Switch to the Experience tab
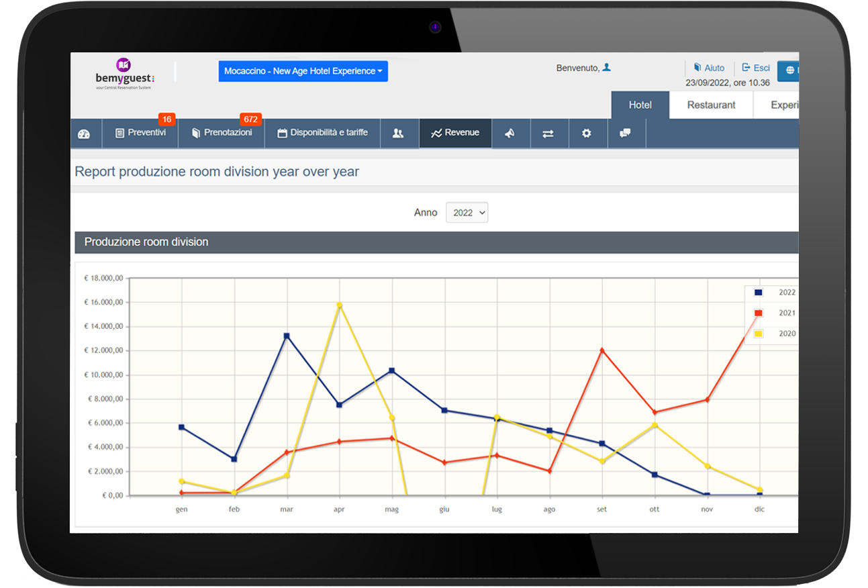Image resolution: width=868 pixels, height=588 pixels. point(777,105)
